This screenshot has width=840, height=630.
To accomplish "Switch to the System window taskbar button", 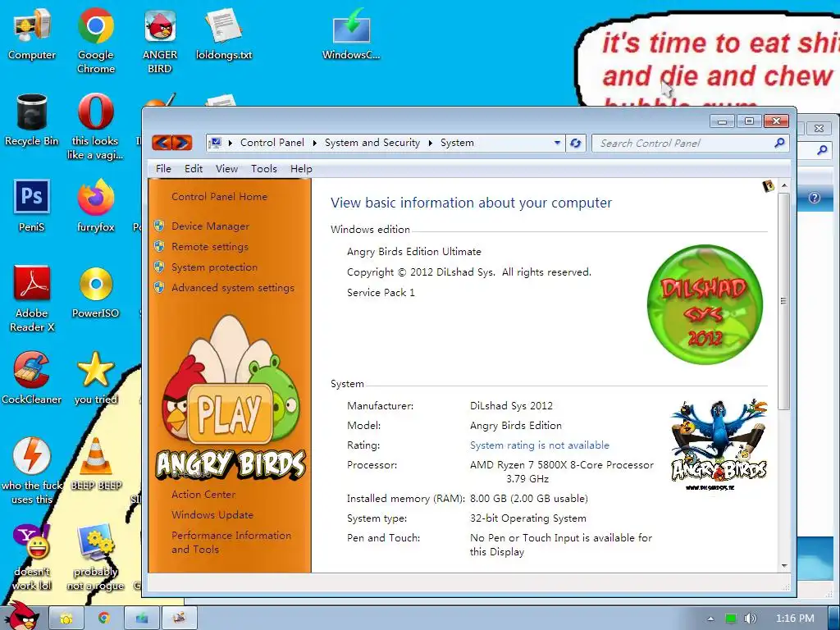I will (x=142, y=619).
